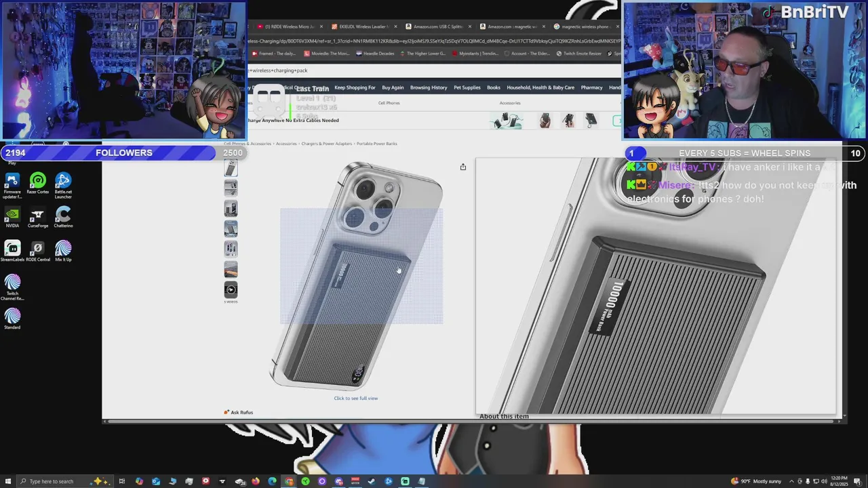Click the Accessories subnav link
868x488 pixels.
coord(510,103)
